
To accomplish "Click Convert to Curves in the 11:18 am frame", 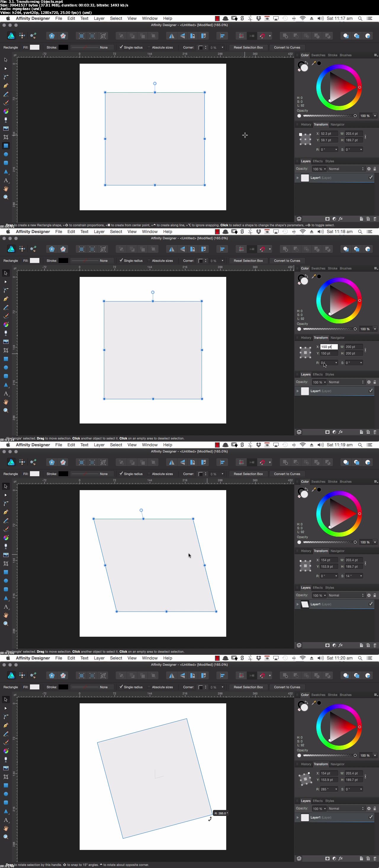I will tap(287, 261).
